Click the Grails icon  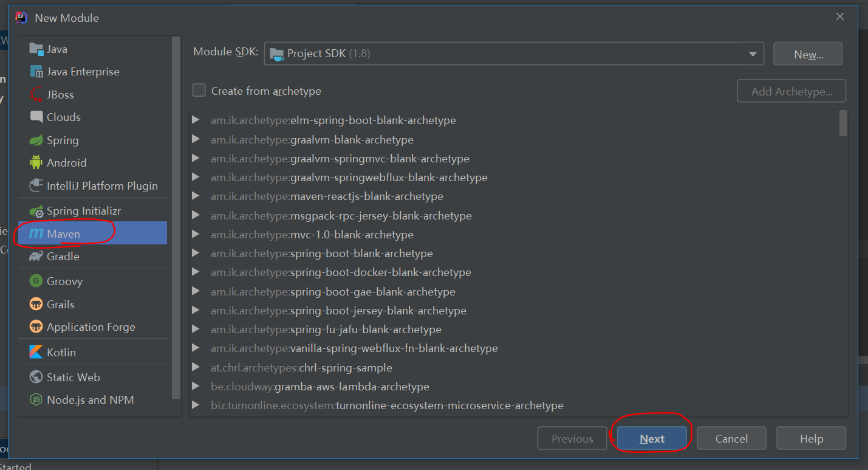(36, 305)
